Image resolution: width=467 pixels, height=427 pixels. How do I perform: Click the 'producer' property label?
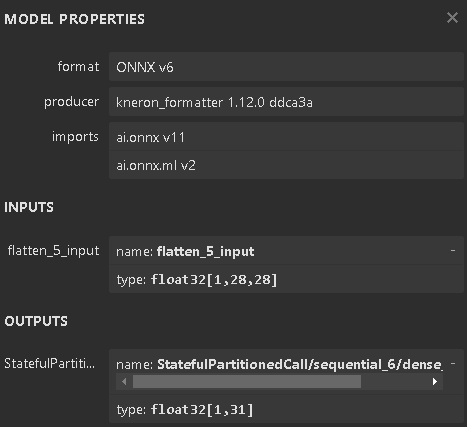[71, 102]
